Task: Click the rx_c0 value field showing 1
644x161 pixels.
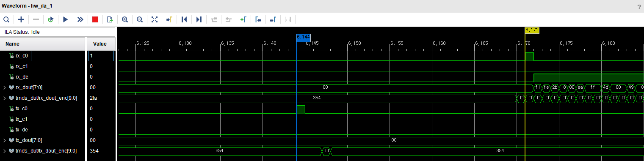Action: tap(101, 56)
